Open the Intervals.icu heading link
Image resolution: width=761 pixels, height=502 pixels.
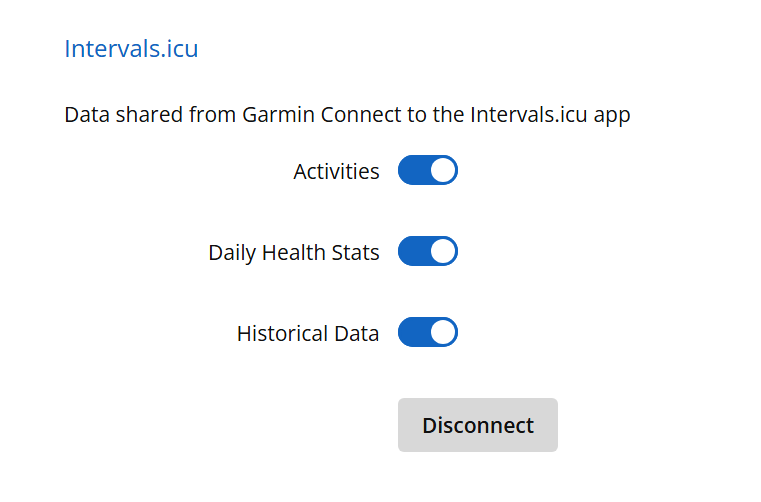pyautogui.click(x=131, y=49)
